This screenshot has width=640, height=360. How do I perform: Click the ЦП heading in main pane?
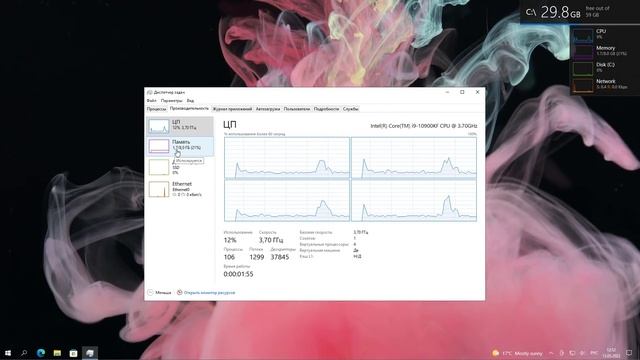coord(230,124)
